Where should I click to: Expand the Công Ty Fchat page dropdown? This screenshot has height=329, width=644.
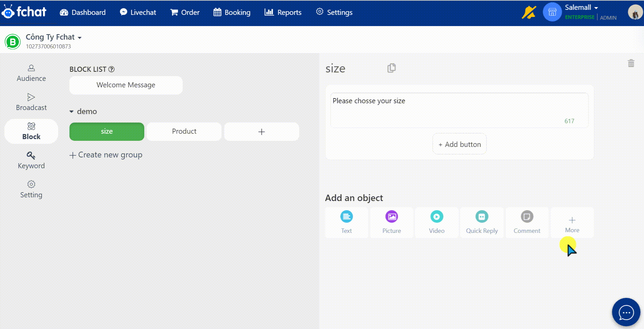53,37
